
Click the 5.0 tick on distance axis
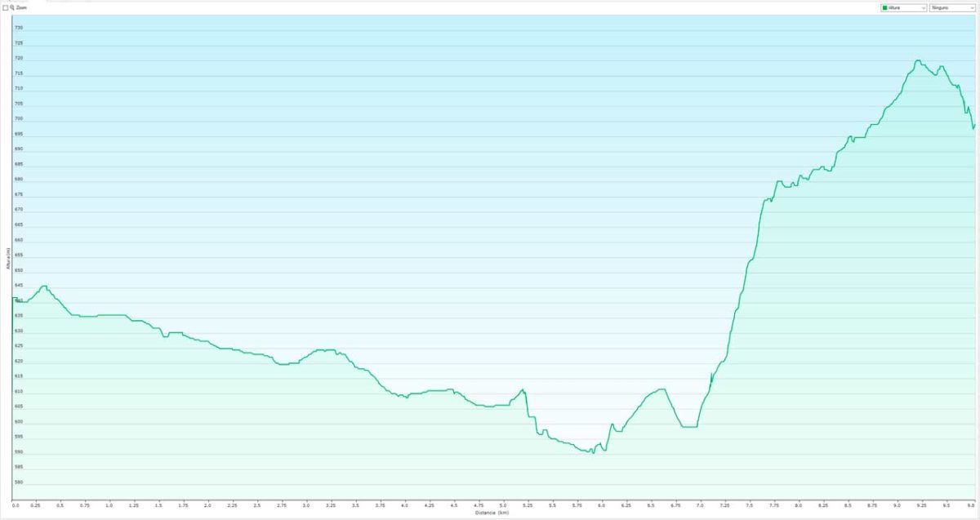click(x=503, y=506)
